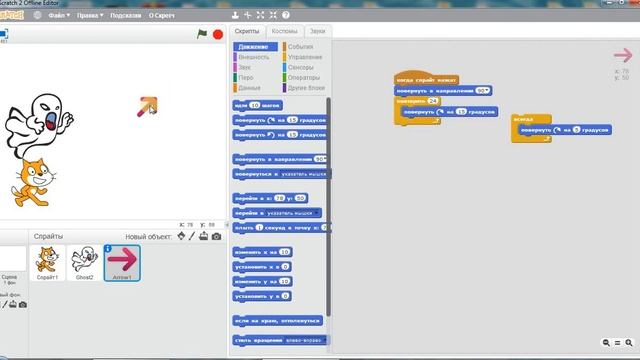Viewport: 640px width, 360px height.
Task: Zoom out the scripts area
Action: 607,343
